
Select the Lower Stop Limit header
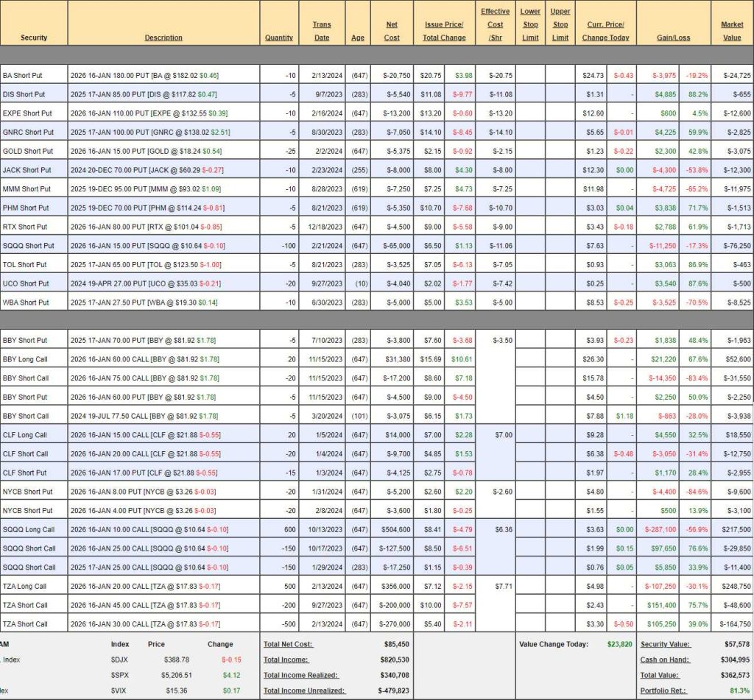[x=530, y=24]
